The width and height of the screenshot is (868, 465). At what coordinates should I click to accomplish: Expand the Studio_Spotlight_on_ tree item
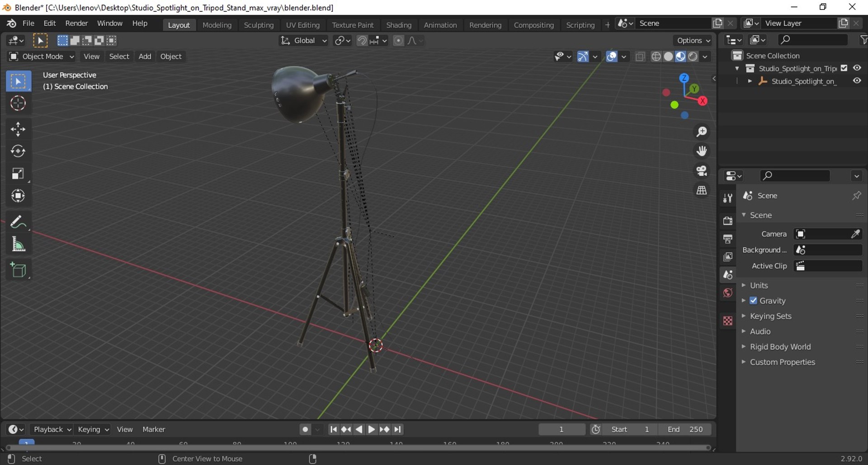pyautogui.click(x=750, y=81)
